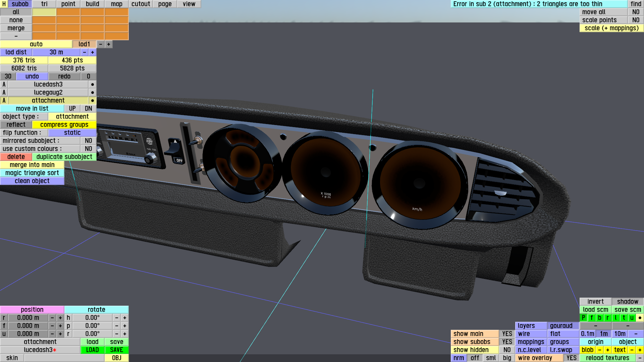The image size is (644, 362).
Task: Click magic triangle sort button
Action: click(32, 173)
